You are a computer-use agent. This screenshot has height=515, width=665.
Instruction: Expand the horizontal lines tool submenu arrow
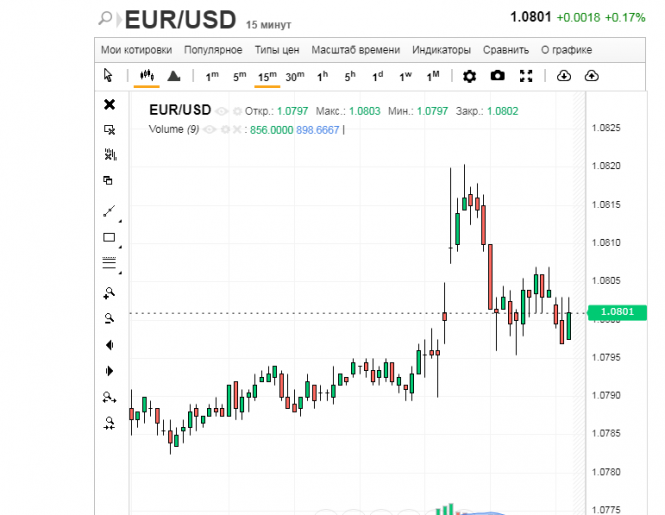coord(120,273)
